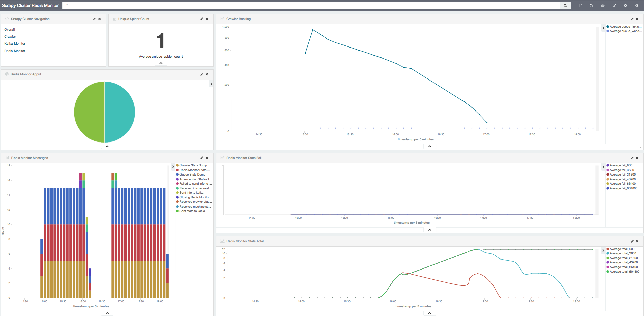644x316 pixels.
Task: Open the Overall navigation link
Action: [x=9, y=30]
